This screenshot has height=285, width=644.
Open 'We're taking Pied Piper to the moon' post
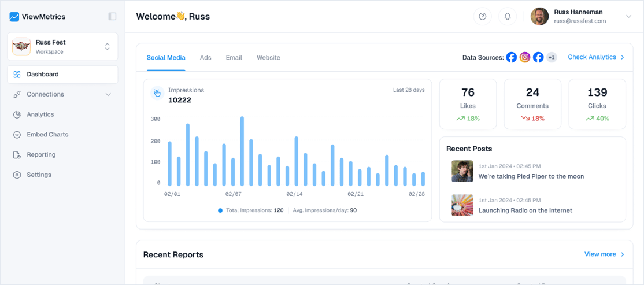click(531, 176)
